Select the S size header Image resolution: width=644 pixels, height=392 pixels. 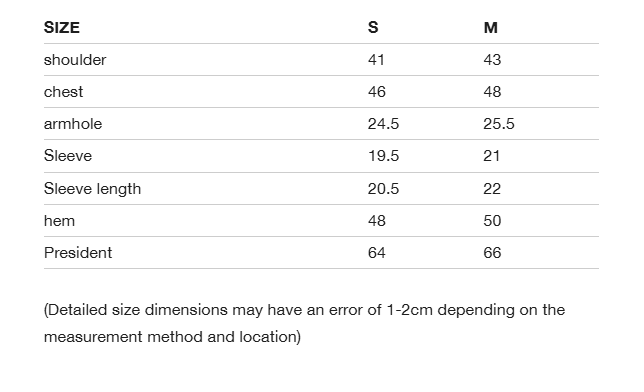tap(373, 28)
